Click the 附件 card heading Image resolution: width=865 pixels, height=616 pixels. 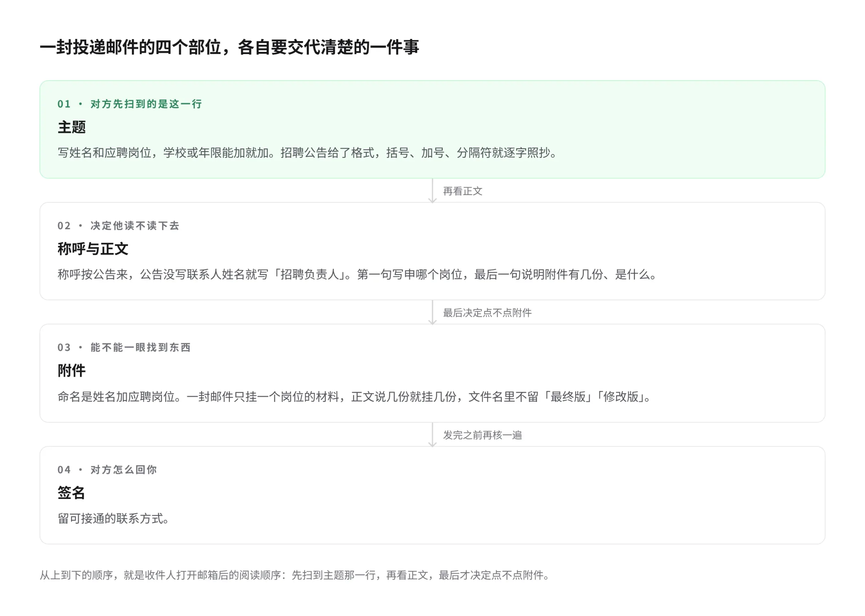tap(72, 371)
